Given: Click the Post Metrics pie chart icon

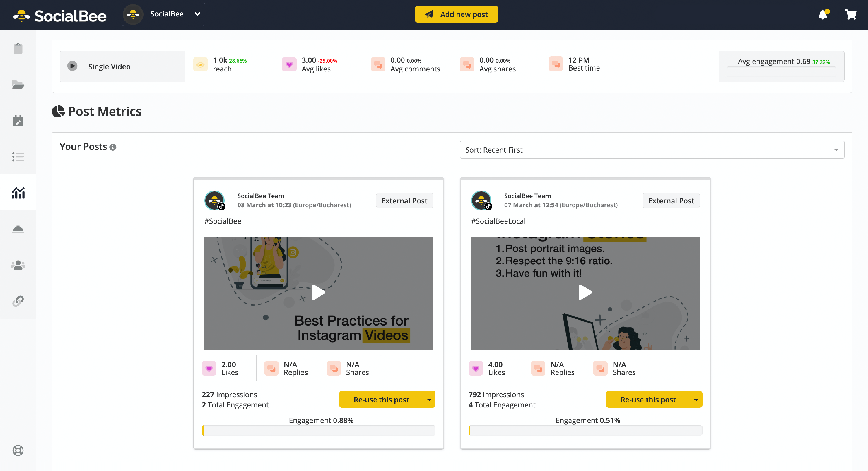Looking at the screenshot, I should coord(58,111).
